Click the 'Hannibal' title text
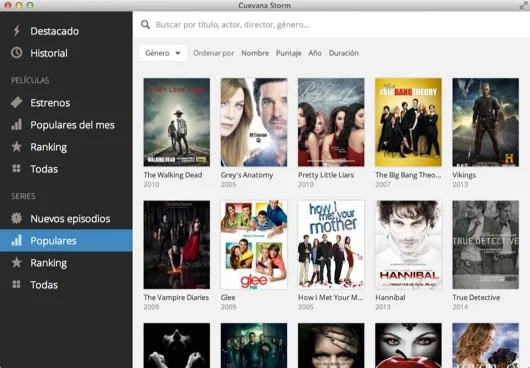Screen dimensions: 530x368 390,297
